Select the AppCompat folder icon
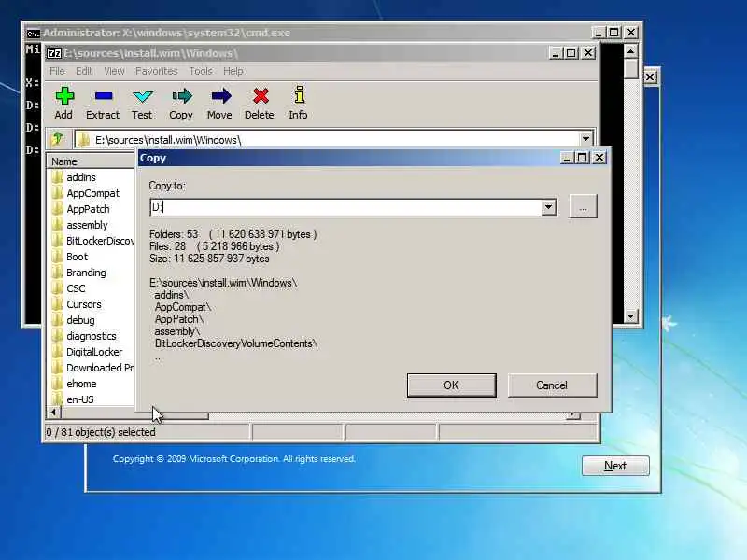This screenshot has width=747, height=560. (x=57, y=193)
